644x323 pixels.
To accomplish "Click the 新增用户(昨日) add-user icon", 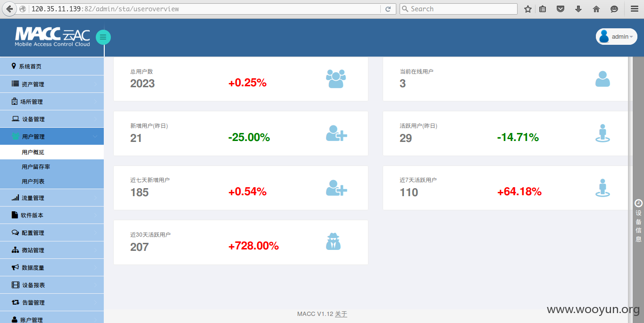I will (336, 133).
